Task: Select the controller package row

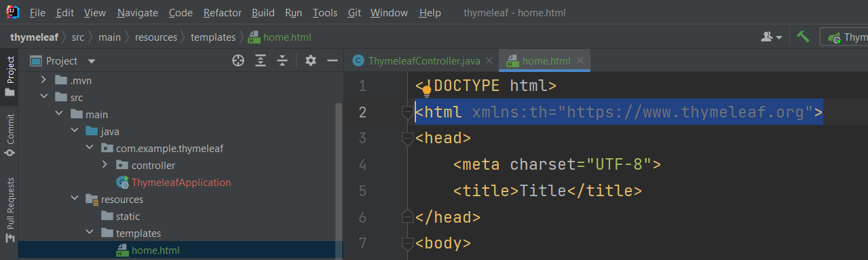Action: coord(181,166)
